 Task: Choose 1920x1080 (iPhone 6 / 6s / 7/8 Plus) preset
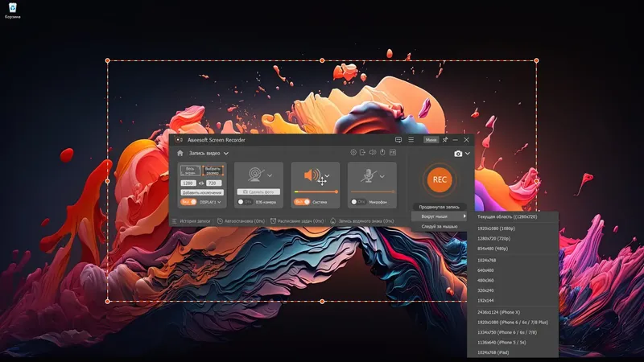513,323
